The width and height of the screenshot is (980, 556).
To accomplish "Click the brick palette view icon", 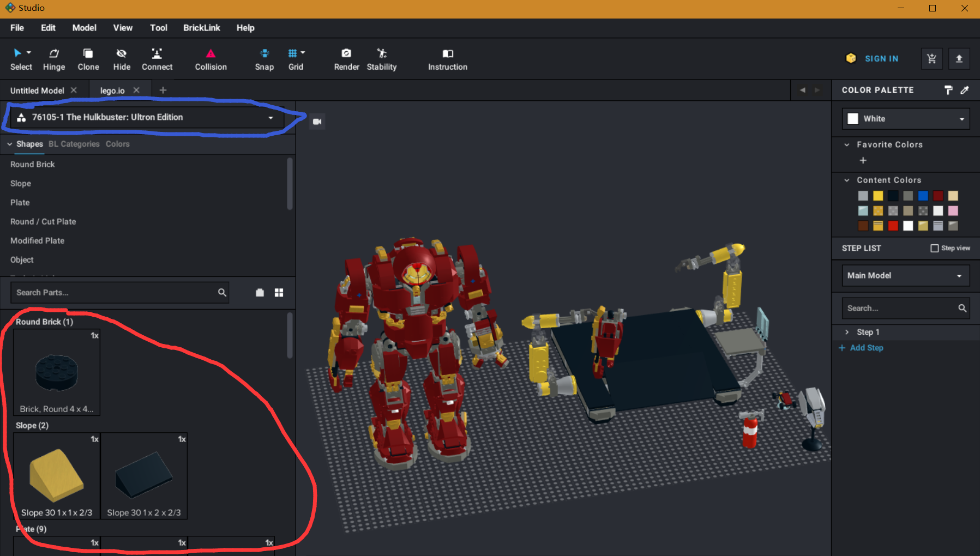I will pos(260,293).
